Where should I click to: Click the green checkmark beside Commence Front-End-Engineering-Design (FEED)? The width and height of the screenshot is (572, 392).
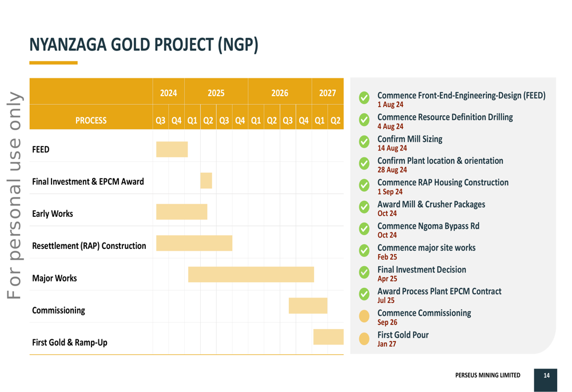pyautogui.click(x=364, y=98)
